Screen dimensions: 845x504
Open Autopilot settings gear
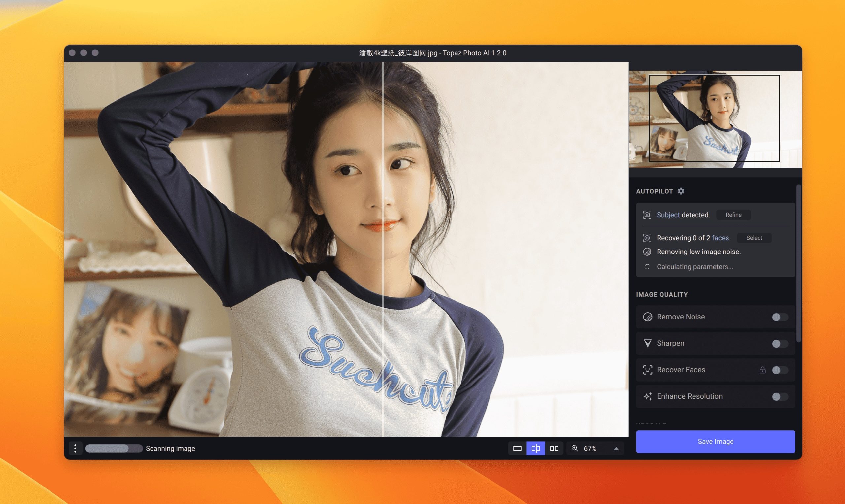681,191
